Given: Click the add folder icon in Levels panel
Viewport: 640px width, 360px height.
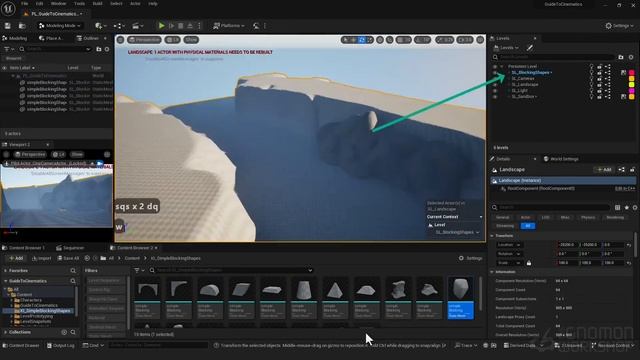Looking at the screenshot, I should (x=621, y=57).
